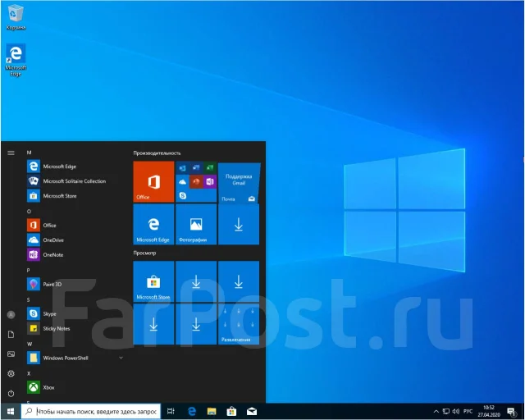
Task: Open the volume tray icon
Action: click(x=456, y=412)
